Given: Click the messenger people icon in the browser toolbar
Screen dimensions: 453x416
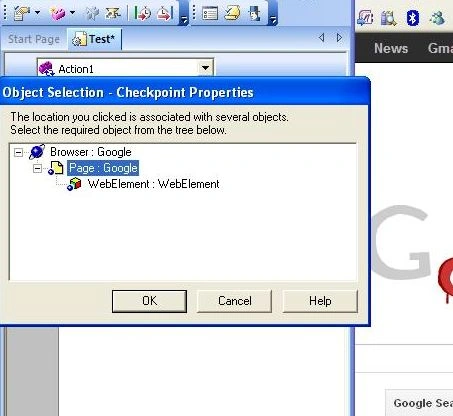Looking at the screenshot, I should [x=437, y=18].
